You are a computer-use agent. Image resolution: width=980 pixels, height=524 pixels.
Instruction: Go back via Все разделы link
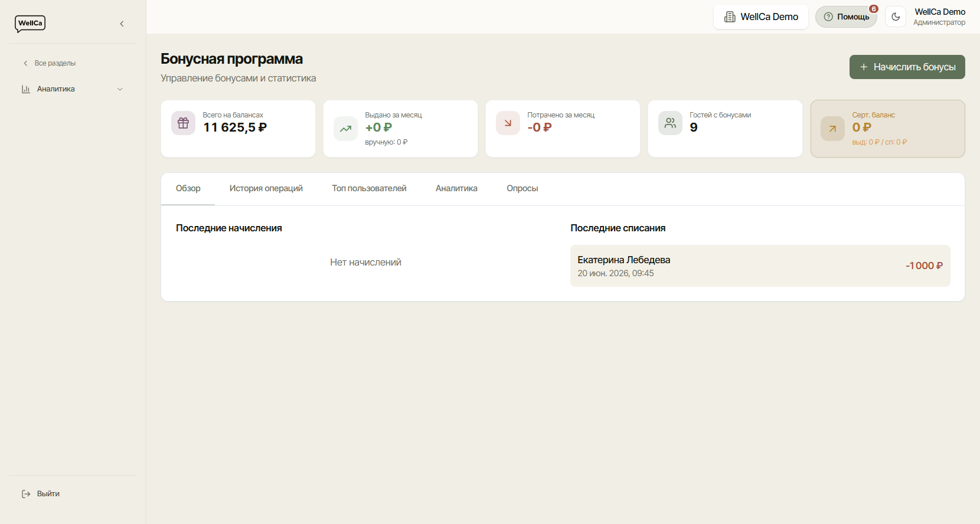pyautogui.click(x=50, y=63)
